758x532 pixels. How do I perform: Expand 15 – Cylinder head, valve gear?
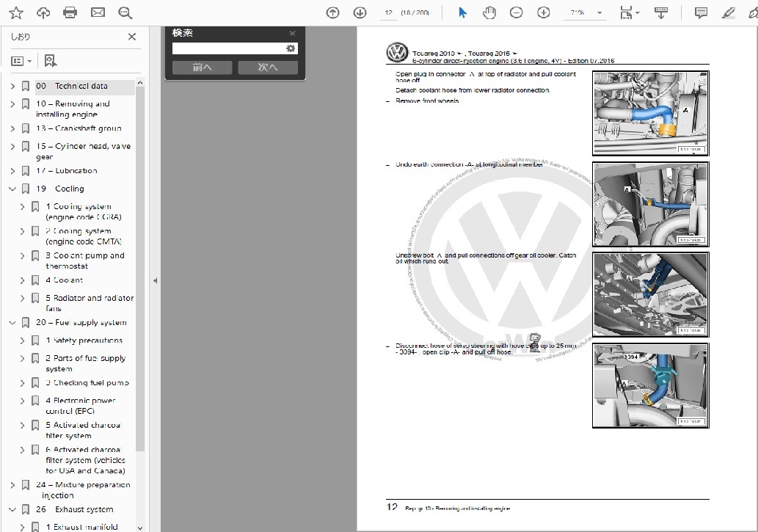[12, 147]
